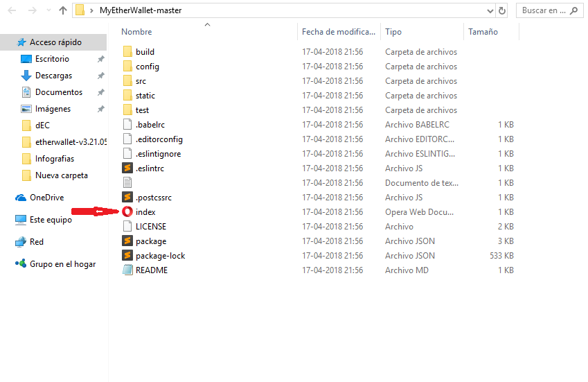Open Infografias folder in sidebar

[55, 159]
